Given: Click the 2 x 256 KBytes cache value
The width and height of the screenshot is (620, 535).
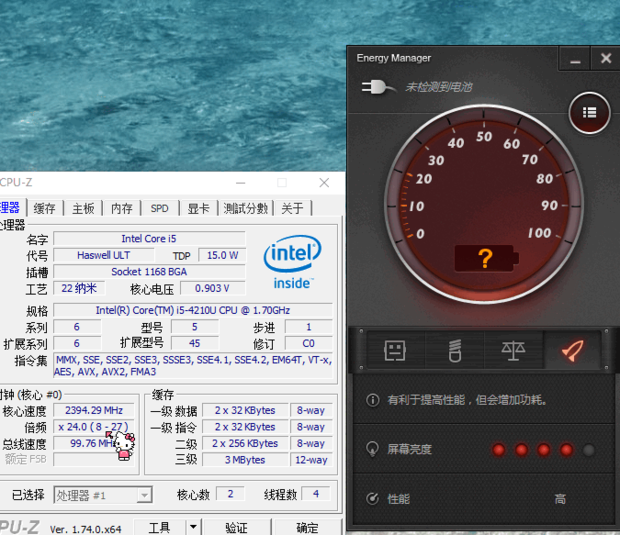Looking at the screenshot, I should click(x=245, y=444).
